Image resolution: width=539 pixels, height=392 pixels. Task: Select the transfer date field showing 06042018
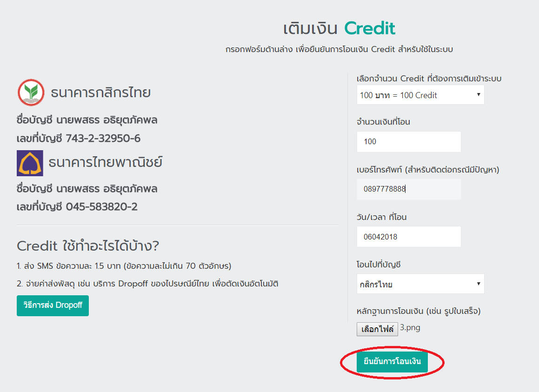tap(408, 237)
